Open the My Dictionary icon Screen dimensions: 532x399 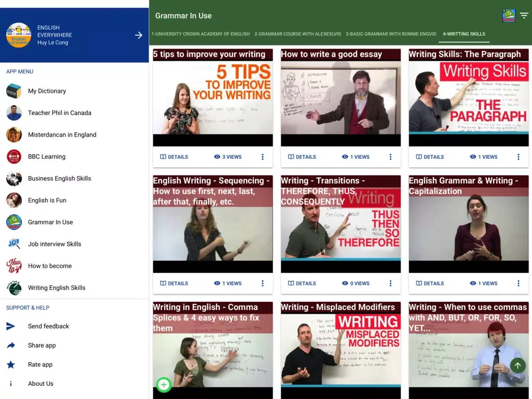pos(14,91)
